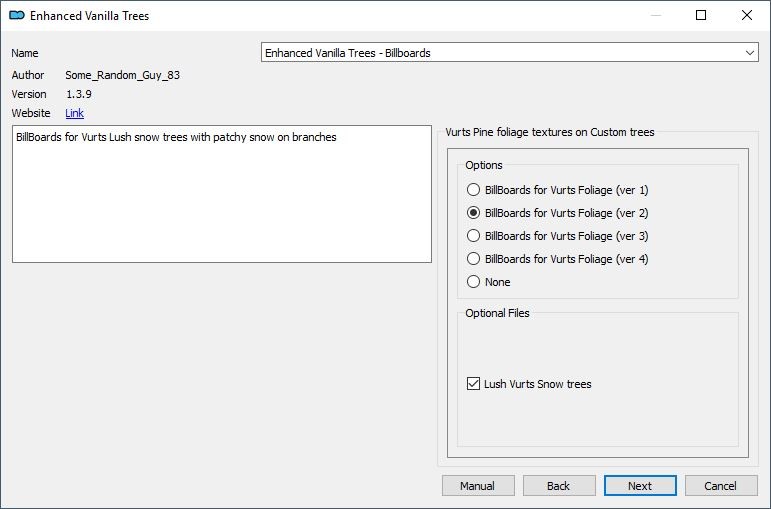Maximize the Enhanced Vanilla Trees window
Image resolution: width=771 pixels, height=509 pixels.
tap(701, 15)
